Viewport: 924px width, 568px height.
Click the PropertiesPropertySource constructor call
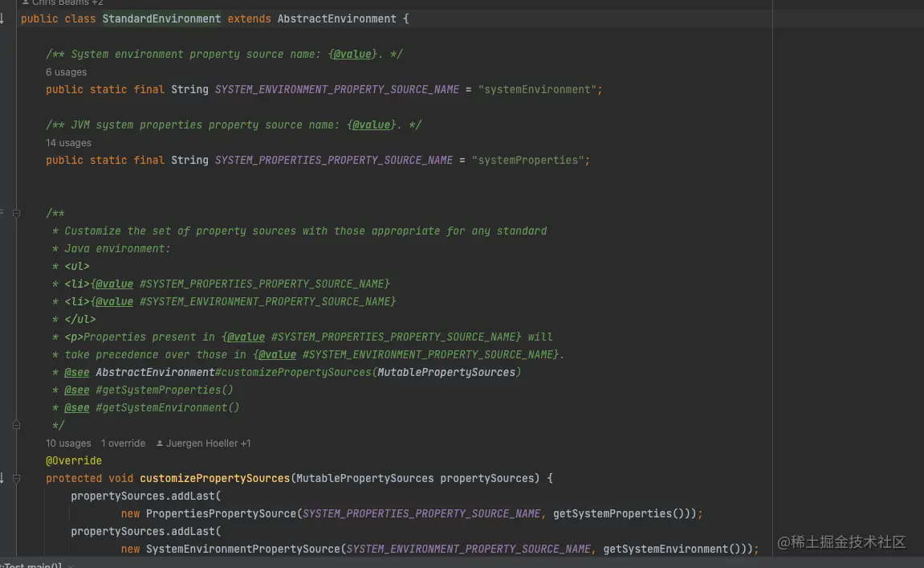pos(221,513)
